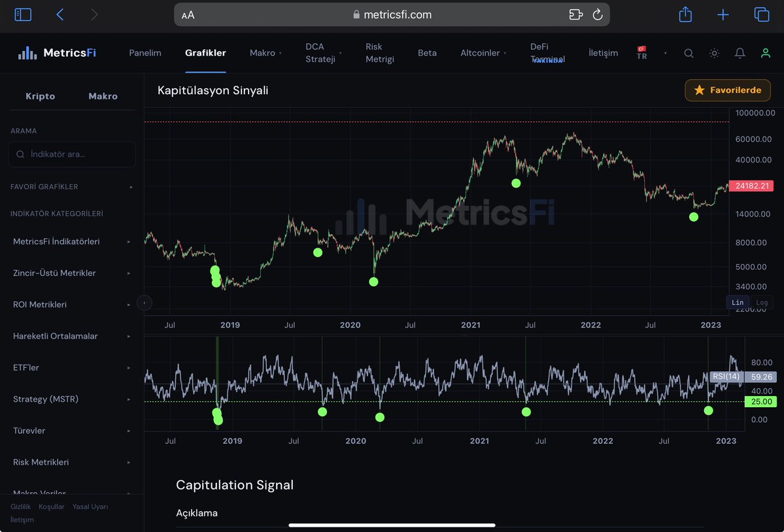Viewport: 784px width, 532px height.
Task: Open the TR language selector
Action: tap(651, 53)
